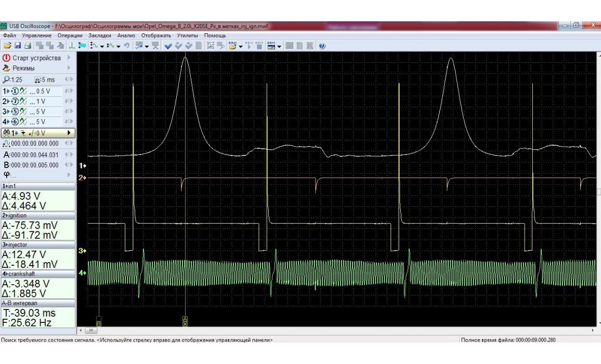Toggle channel 4 waveform display icon

click(23, 122)
